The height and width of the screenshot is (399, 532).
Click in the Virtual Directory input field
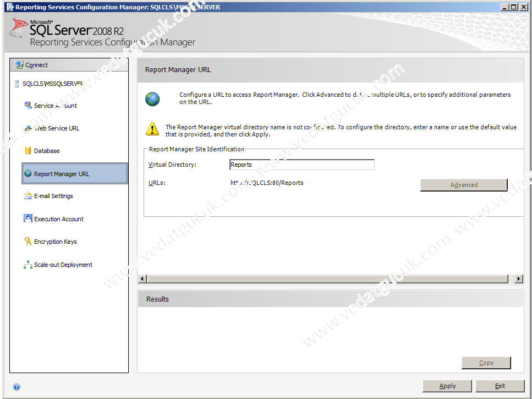(x=302, y=165)
